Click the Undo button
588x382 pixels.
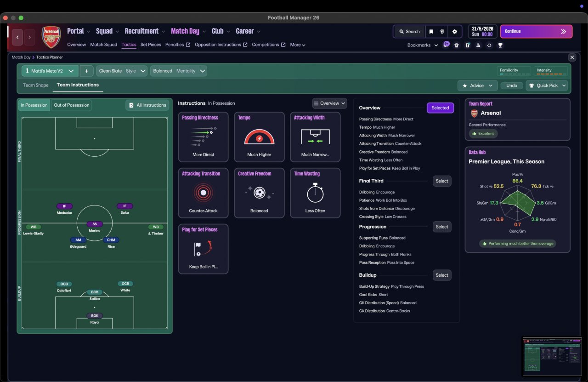[512, 86]
